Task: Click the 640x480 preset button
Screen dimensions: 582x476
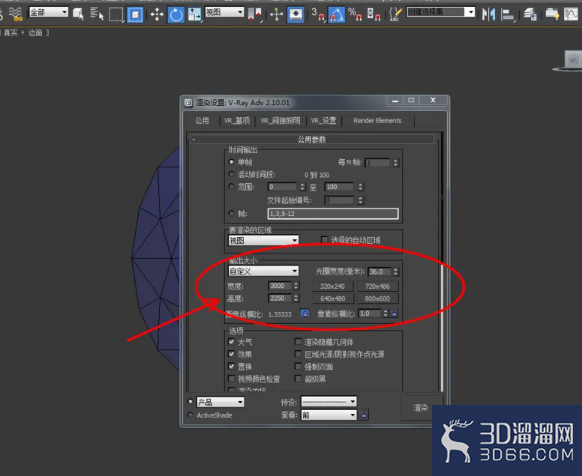Action: pos(332,299)
